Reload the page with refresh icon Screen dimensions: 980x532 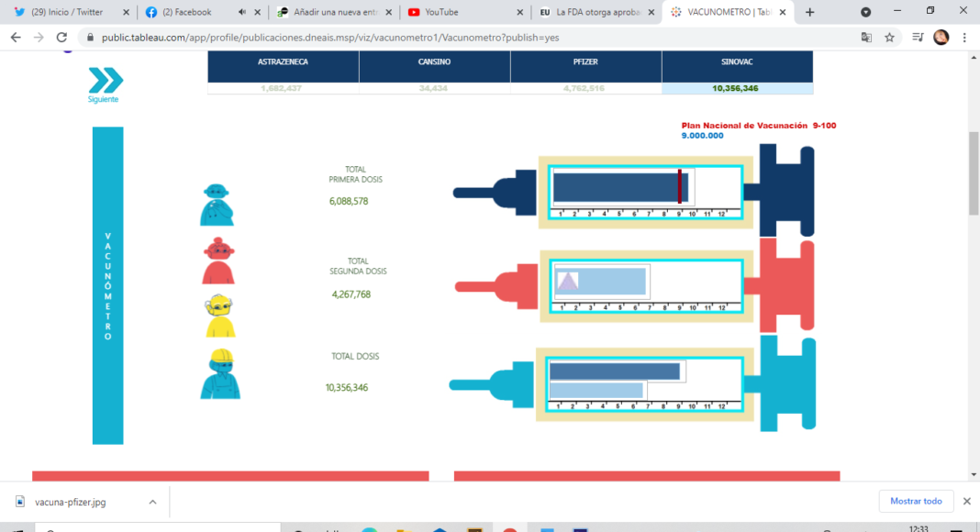[61, 38]
